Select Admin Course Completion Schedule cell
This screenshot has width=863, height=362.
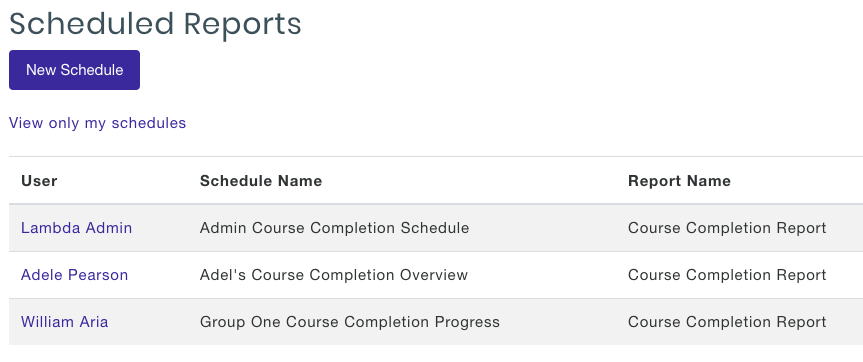[335, 228]
